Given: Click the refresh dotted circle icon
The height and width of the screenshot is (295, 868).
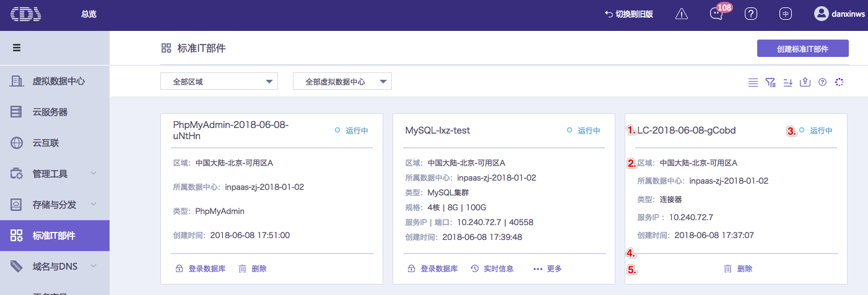Looking at the screenshot, I should point(840,82).
